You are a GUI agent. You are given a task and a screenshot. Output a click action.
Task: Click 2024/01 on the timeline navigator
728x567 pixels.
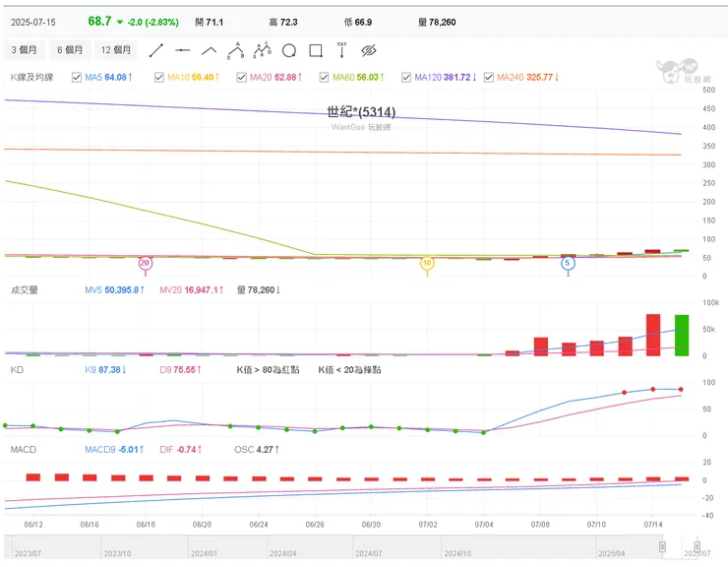point(205,553)
